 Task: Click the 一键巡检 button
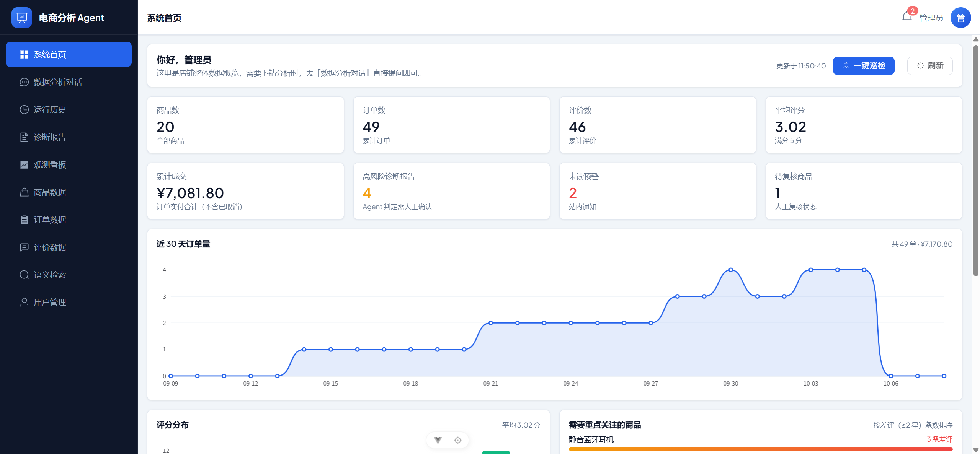tap(864, 66)
